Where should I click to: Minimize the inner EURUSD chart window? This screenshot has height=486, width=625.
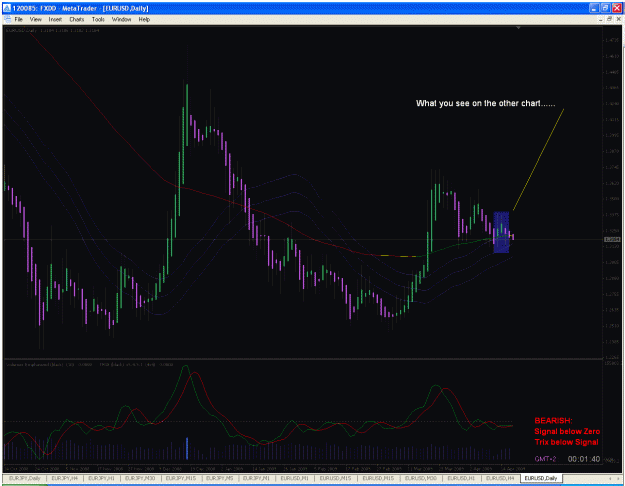pyautogui.click(x=601, y=20)
